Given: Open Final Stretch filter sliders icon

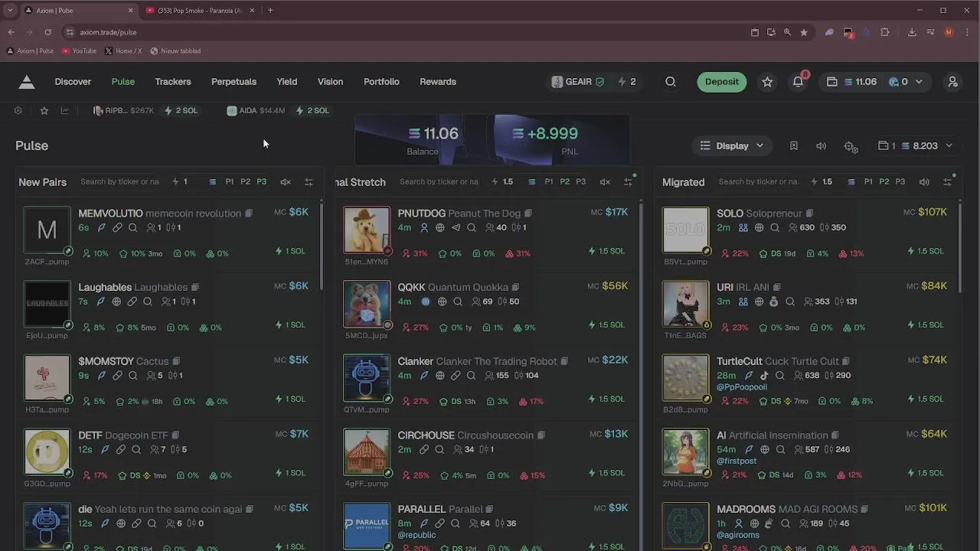Looking at the screenshot, I should (628, 182).
